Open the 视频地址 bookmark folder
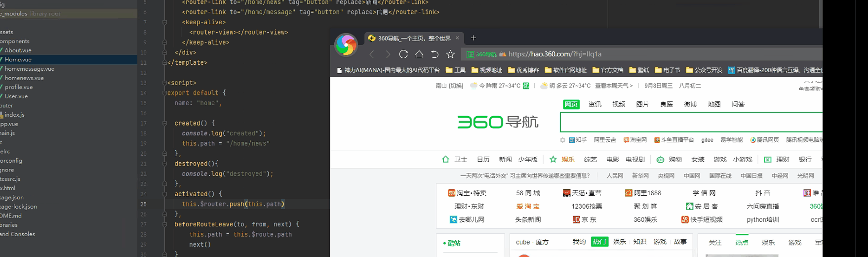The height and width of the screenshot is (257, 868). click(x=487, y=70)
